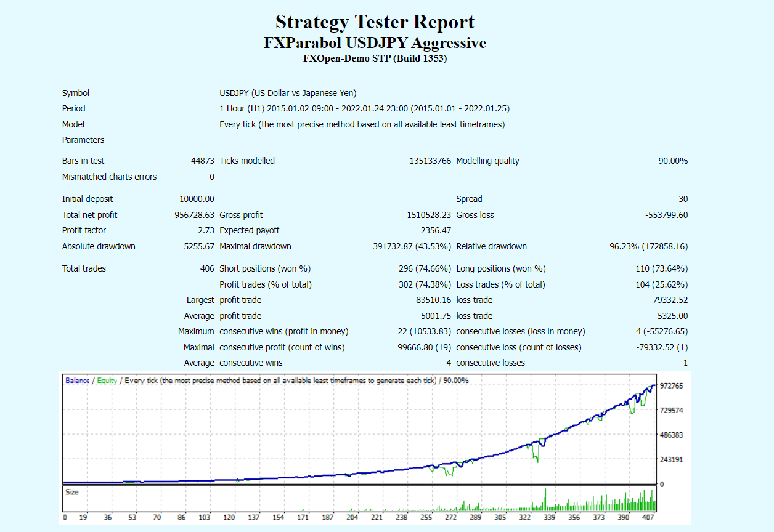
Task: Click the Modelling quality 90.00% value
Action: 673,161
